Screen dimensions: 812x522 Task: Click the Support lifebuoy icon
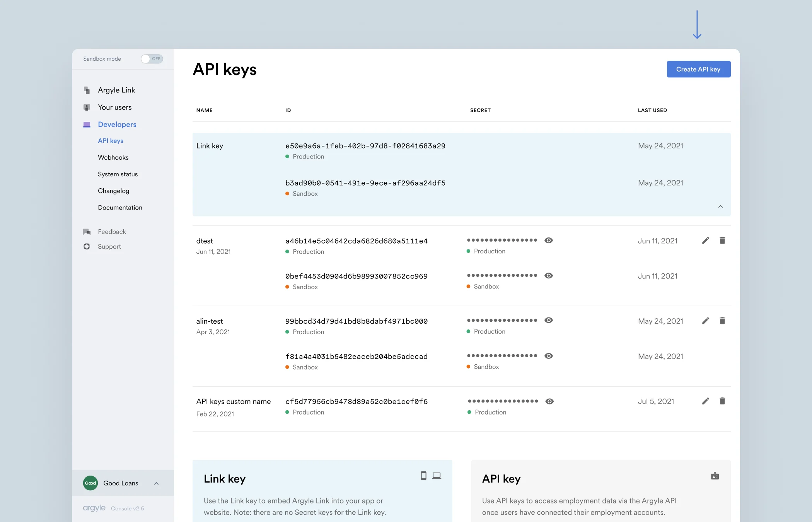coord(87,246)
